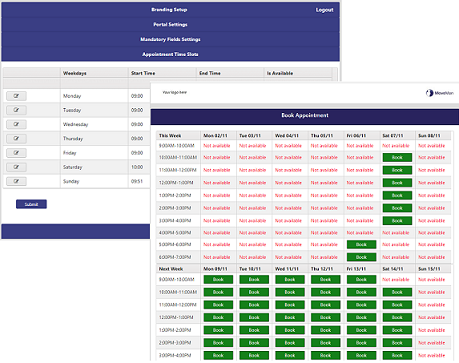The width and height of the screenshot is (459, 363).
Task: Click the edit icon for Thursday
Action: click(16, 138)
